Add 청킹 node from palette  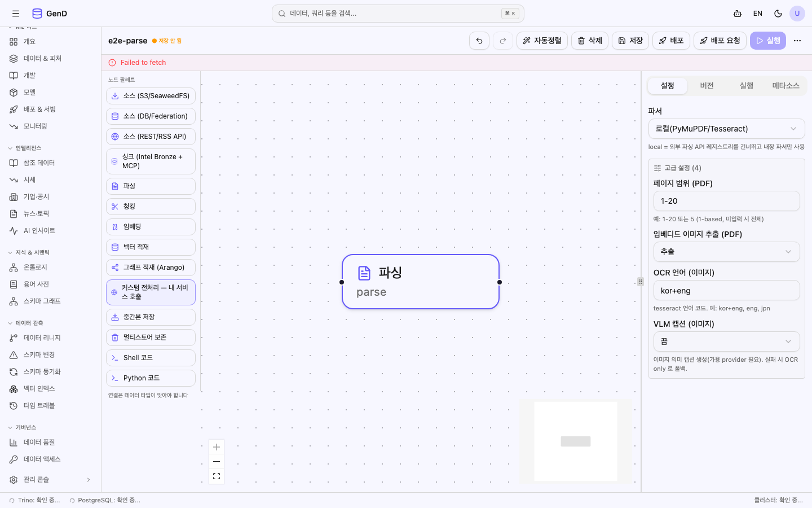pyautogui.click(x=151, y=207)
